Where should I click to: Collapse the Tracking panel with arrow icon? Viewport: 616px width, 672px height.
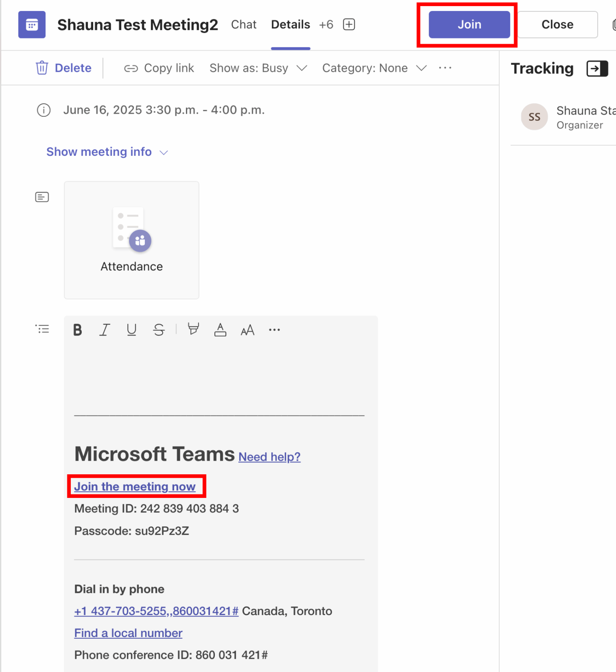597,69
